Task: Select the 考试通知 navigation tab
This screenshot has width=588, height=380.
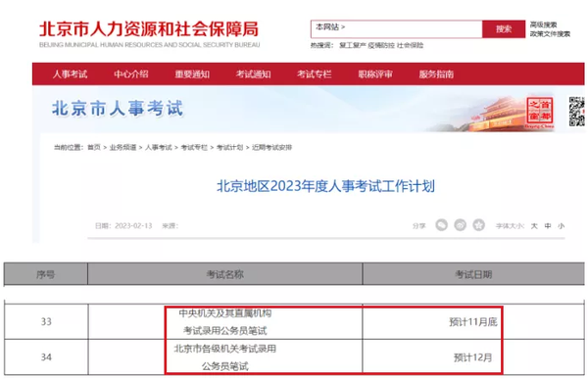Action: pos(253,74)
